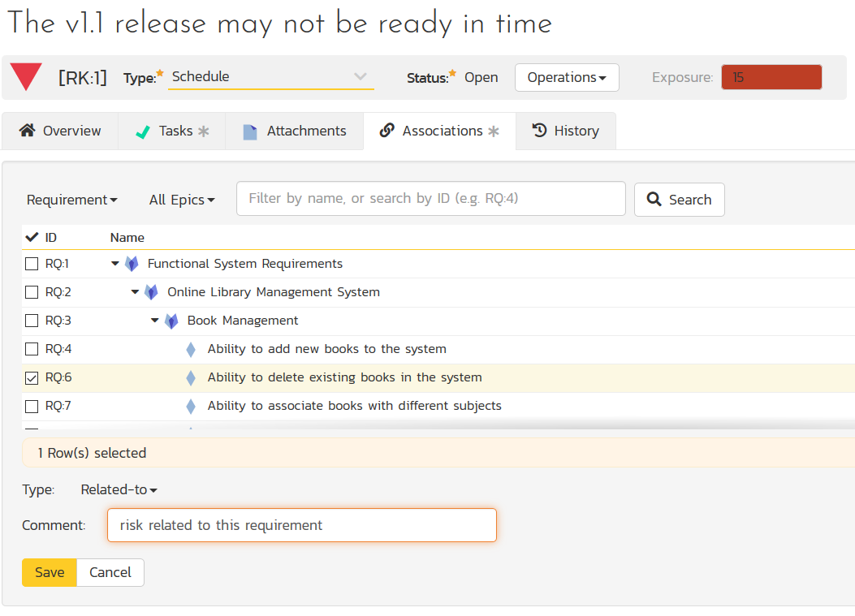Click the diamond icon for delete existing books
855x616 pixels.
tap(191, 377)
